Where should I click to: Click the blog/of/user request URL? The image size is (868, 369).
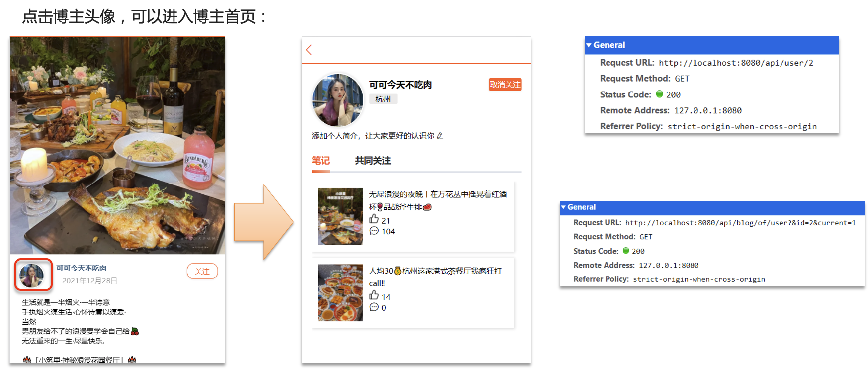[740, 223]
